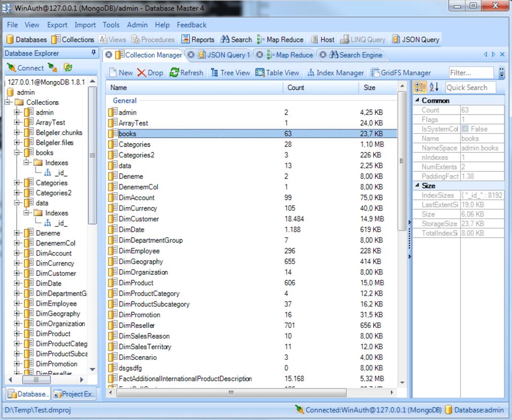512x420 pixels.
Task: Open the Databases toolbar button
Action: tap(26, 39)
